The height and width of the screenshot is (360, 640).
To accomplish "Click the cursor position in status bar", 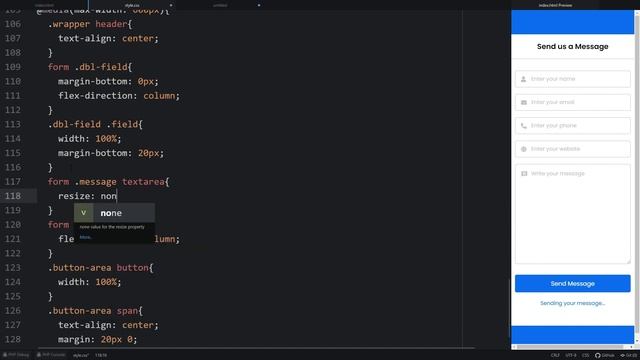I will [101, 355].
